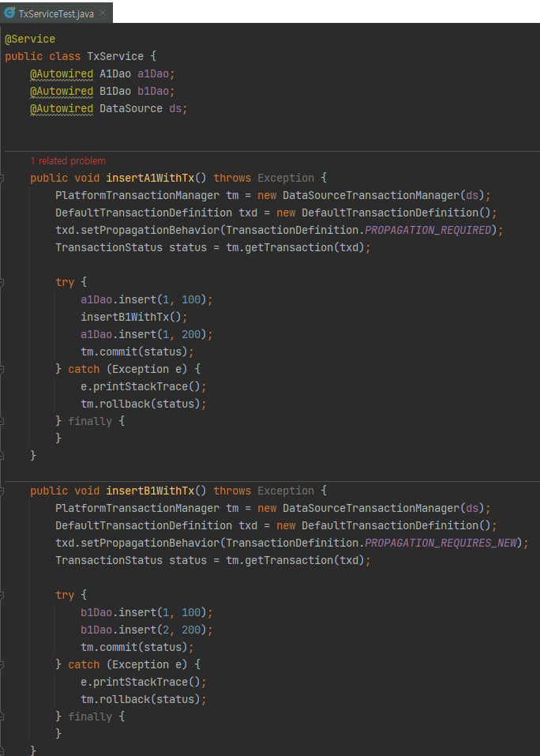540x756 pixels.
Task: Click the finally keyword in insertA1WithTx
Action: 90,421
